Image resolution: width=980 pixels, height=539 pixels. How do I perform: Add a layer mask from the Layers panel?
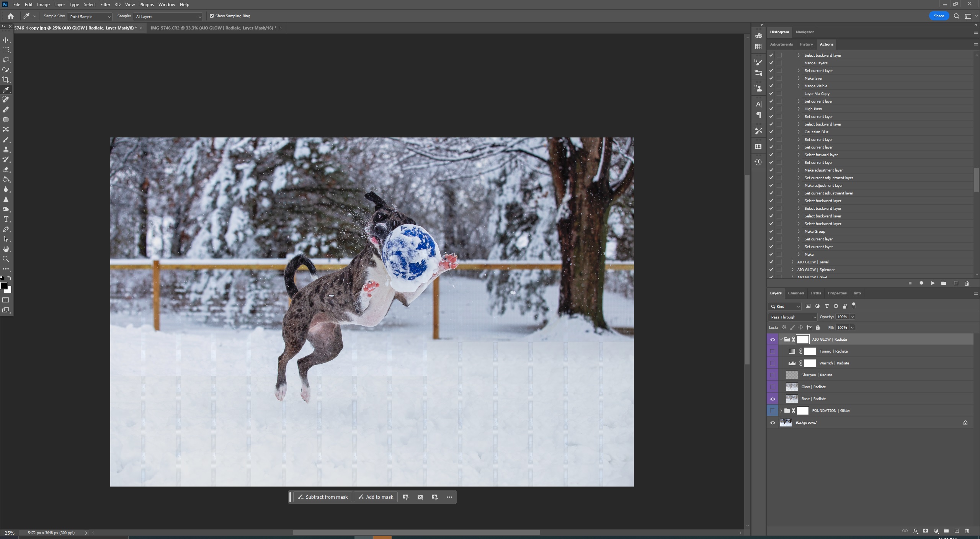point(925,531)
